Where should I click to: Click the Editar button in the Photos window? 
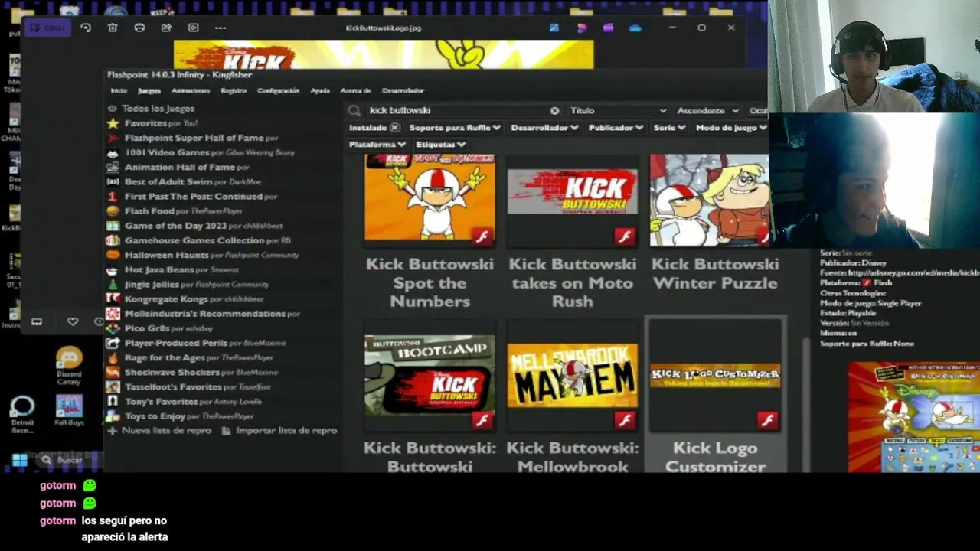coord(48,28)
